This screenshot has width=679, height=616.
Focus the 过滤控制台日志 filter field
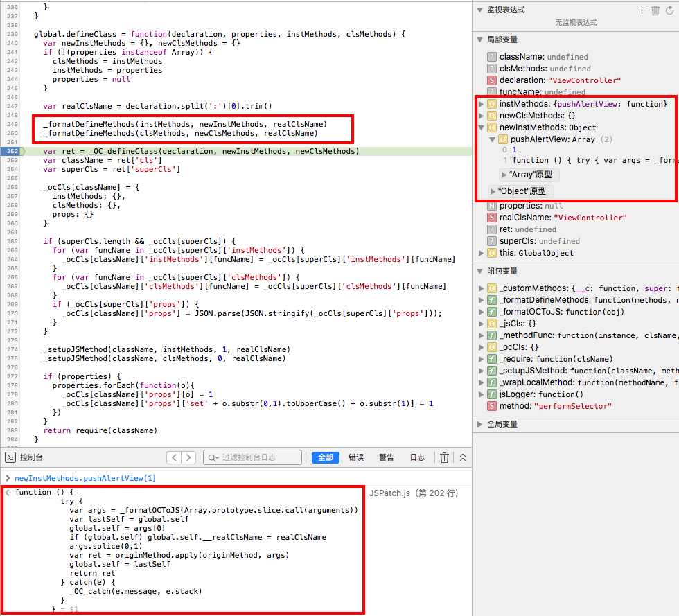click(x=252, y=457)
